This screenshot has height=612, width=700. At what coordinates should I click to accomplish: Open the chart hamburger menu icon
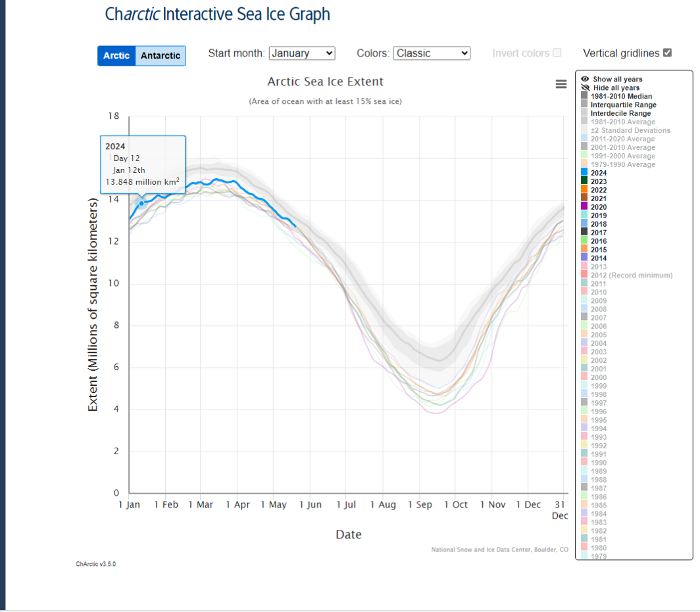coord(561,84)
